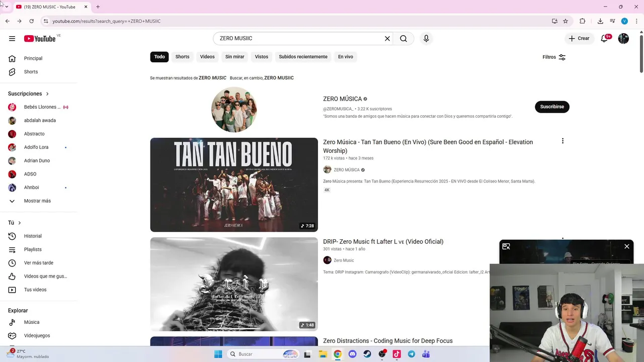Open Chrome downloads icon

[x=600, y=21]
